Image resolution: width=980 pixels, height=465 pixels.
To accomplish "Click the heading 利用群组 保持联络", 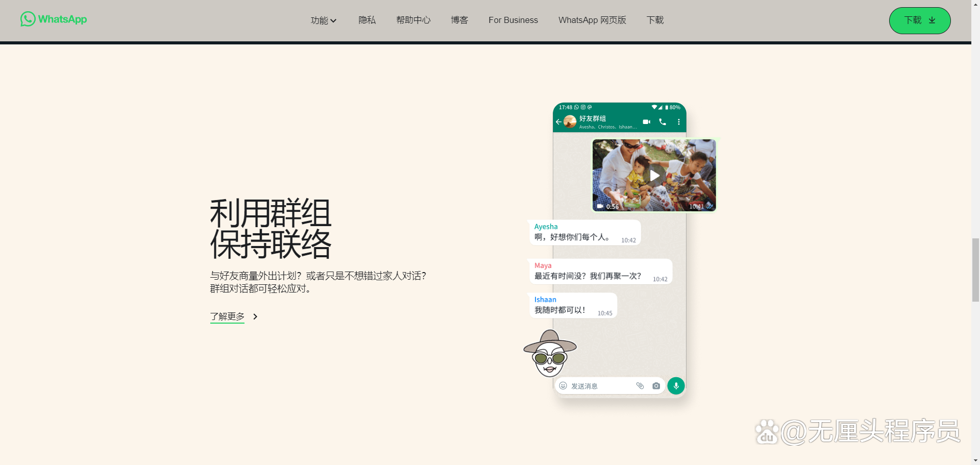I will pyautogui.click(x=271, y=229).
